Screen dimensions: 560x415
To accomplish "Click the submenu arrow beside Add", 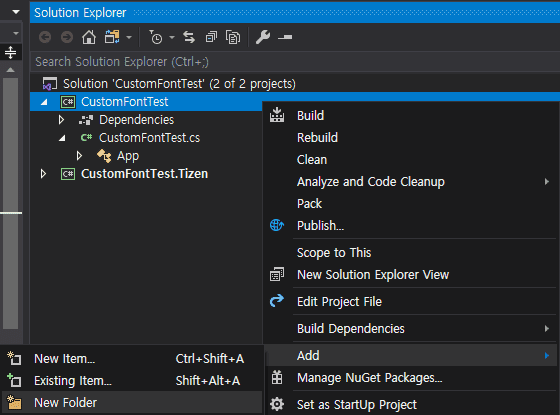I will click(547, 356).
